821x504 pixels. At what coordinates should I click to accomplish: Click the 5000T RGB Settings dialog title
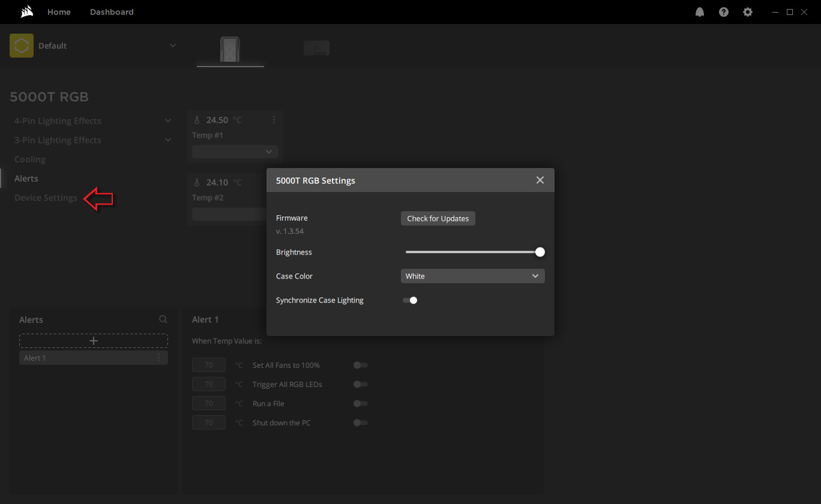tap(316, 180)
